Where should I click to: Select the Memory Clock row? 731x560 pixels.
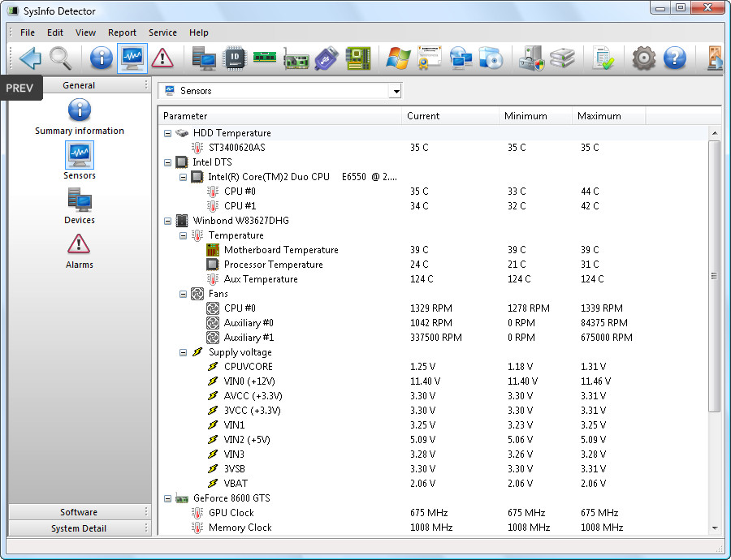pos(434,528)
